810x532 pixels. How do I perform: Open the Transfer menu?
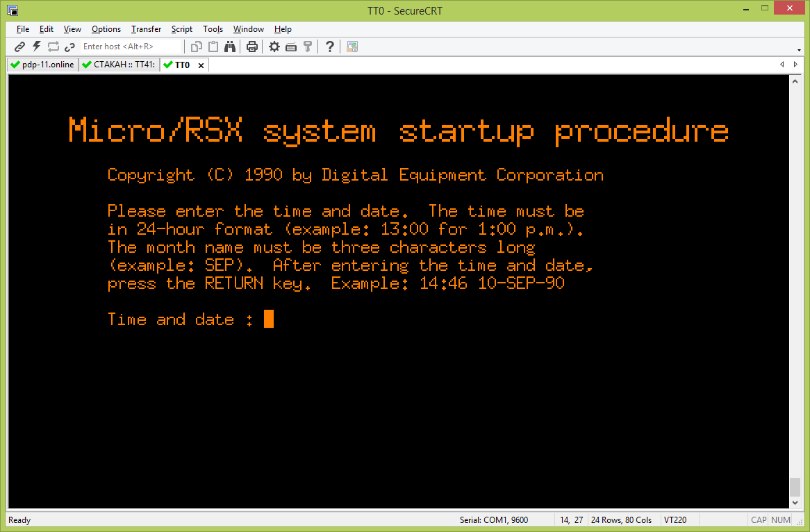tap(146, 29)
